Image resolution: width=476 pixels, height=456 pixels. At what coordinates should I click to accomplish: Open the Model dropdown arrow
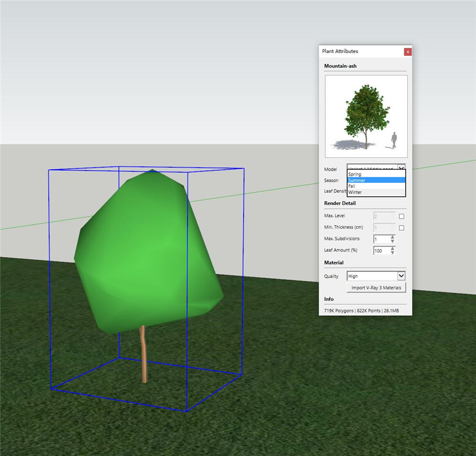point(402,167)
